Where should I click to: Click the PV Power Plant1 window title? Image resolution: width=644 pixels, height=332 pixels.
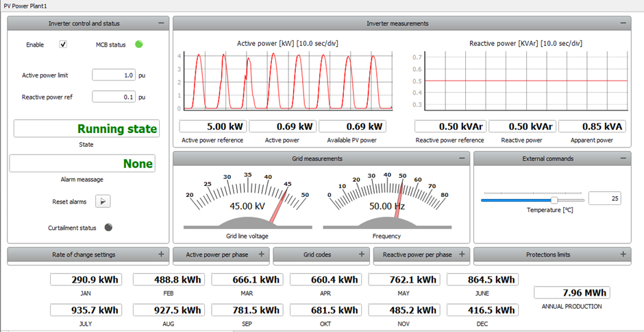(x=26, y=5)
